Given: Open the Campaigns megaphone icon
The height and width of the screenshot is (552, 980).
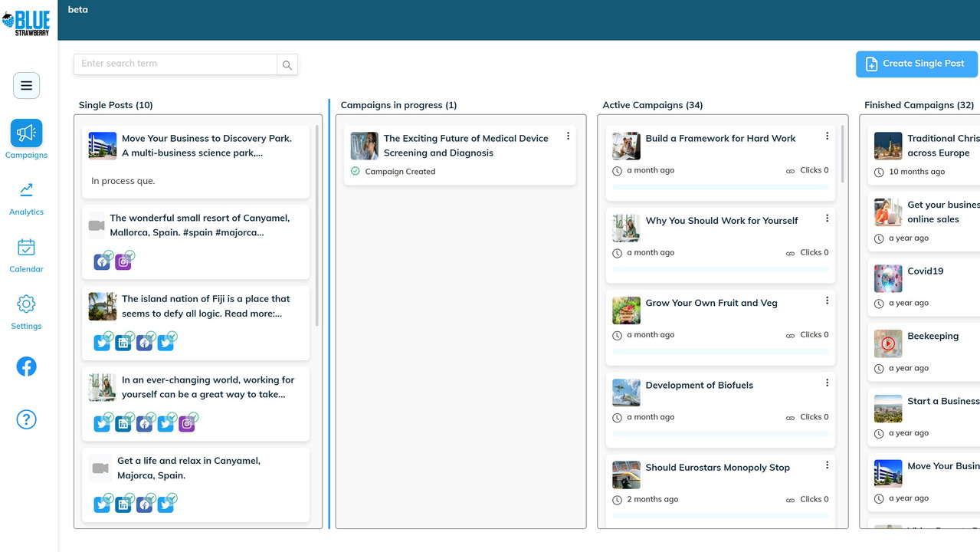Looking at the screenshot, I should [x=26, y=133].
